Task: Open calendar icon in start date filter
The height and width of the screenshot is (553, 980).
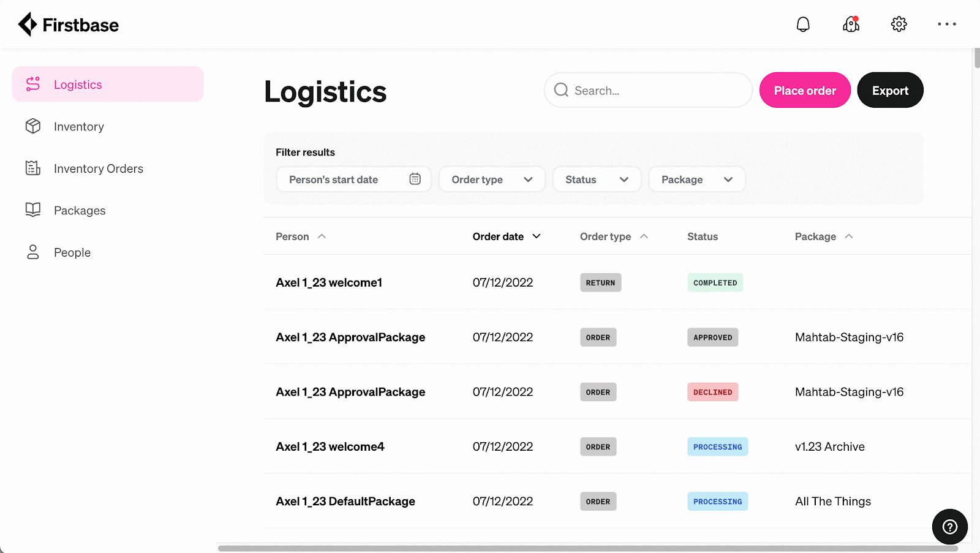Action: [x=415, y=179]
